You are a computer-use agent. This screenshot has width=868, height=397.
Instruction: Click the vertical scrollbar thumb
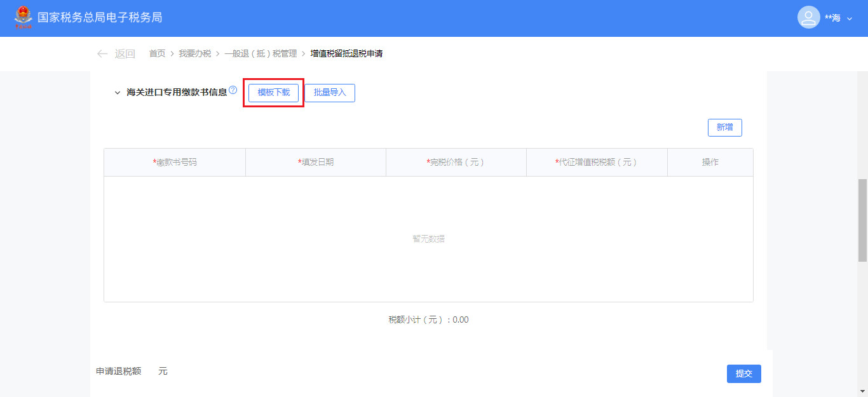(x=862, y=220)
